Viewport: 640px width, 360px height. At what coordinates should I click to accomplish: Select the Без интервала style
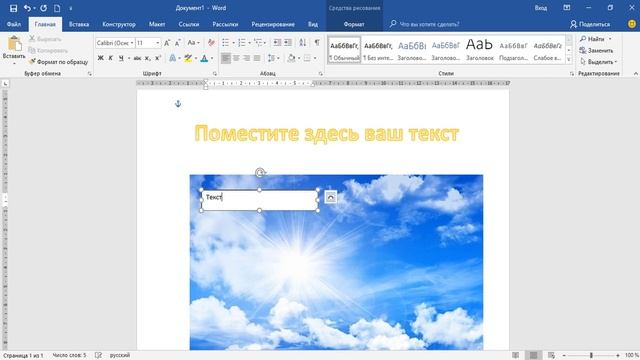(378, 50)
